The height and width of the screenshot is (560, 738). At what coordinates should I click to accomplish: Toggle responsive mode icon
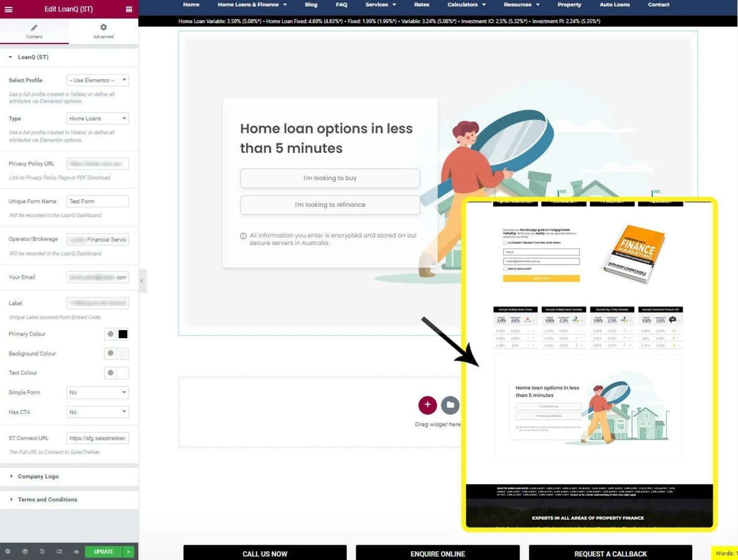coord(60,552)
